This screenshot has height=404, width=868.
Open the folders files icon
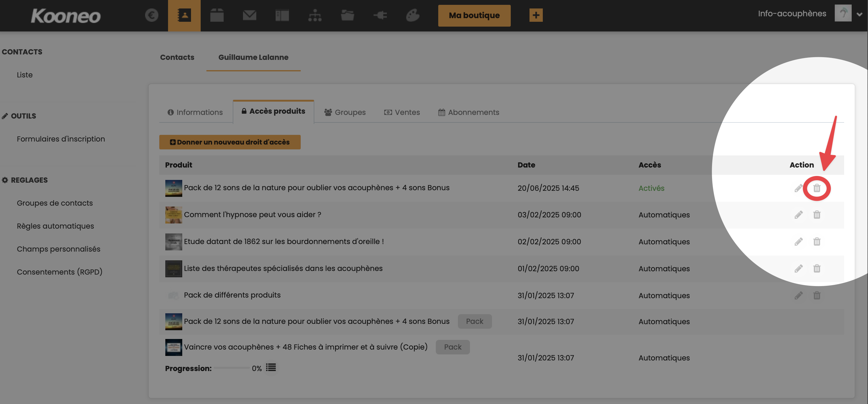click(347, 15)
